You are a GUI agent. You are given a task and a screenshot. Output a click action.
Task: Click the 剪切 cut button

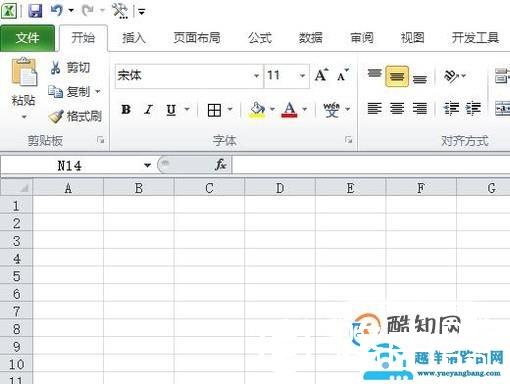pyautogui.click(x=70, y=68)
